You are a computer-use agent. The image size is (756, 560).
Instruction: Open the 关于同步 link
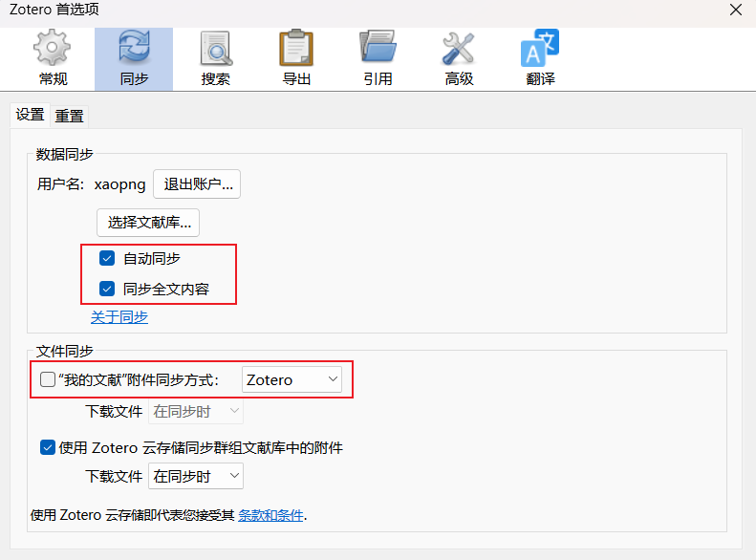click(x=119, y=317)
